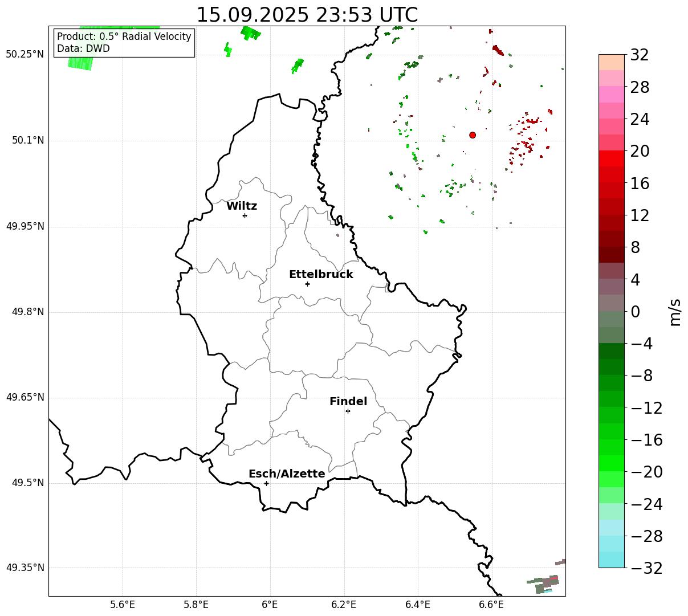Click the Esch/Alzette city label
This screenshot has width=688, height=616.
click(287, 474)
